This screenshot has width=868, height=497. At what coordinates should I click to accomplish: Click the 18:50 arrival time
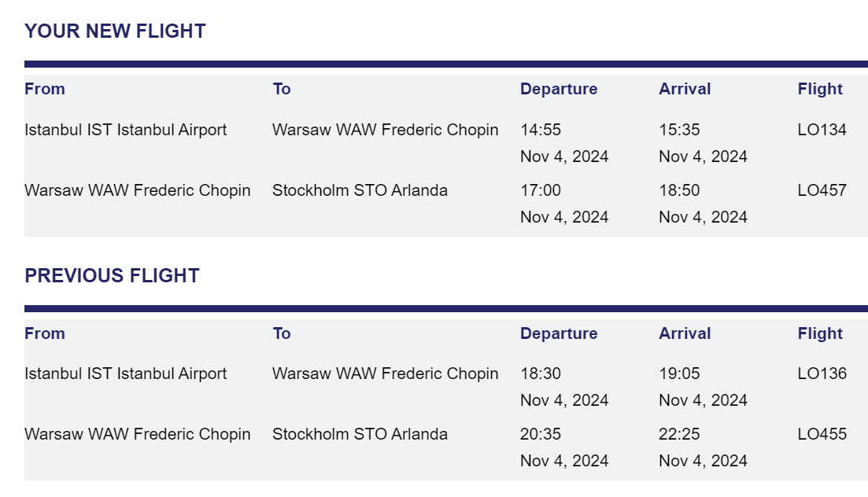point(679,190)
